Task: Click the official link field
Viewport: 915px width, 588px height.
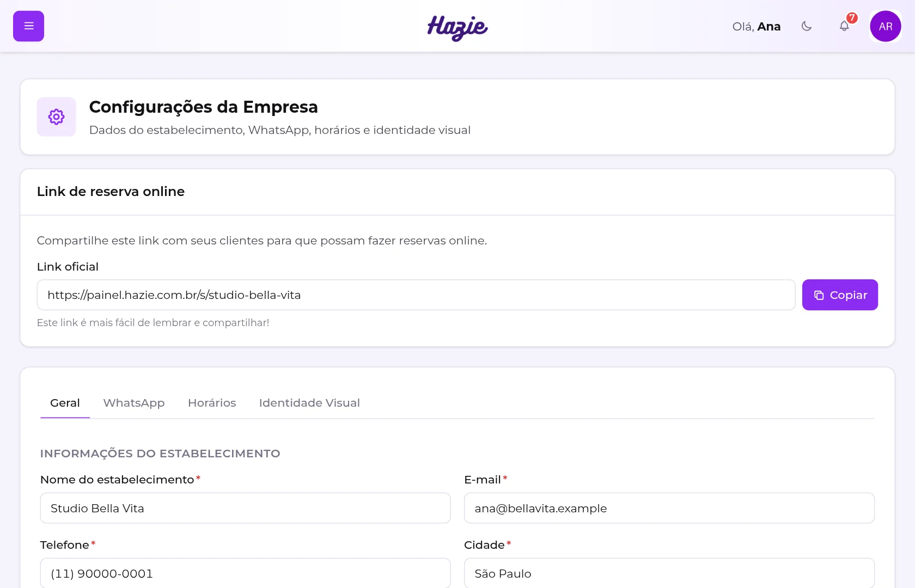Action: [x=416, y=295]
